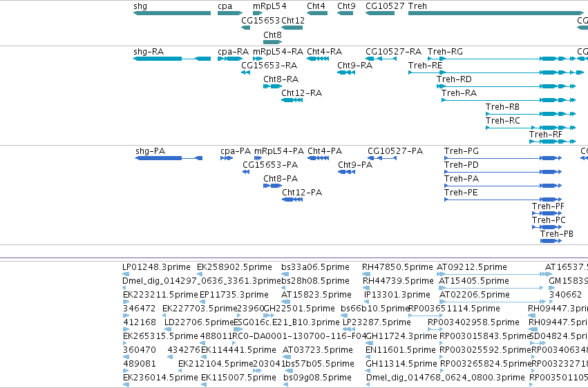This screenshot has height=388, width=588.
Task: Select protein Treh-PC
Action: click(547, 227)
